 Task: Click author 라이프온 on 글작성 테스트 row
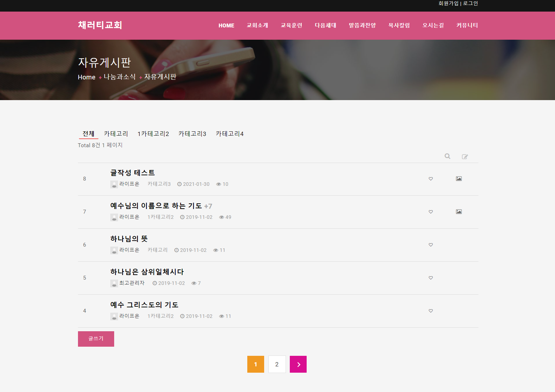(129, 184)
